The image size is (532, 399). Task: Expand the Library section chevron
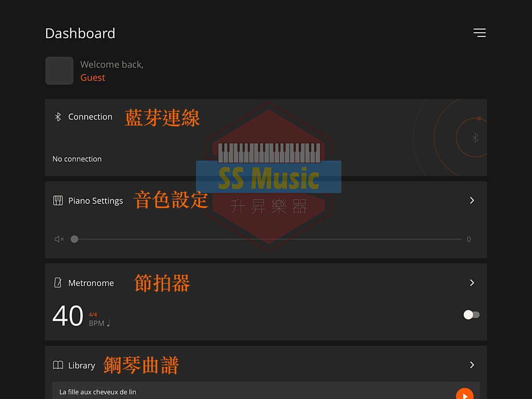coord(472,365)
